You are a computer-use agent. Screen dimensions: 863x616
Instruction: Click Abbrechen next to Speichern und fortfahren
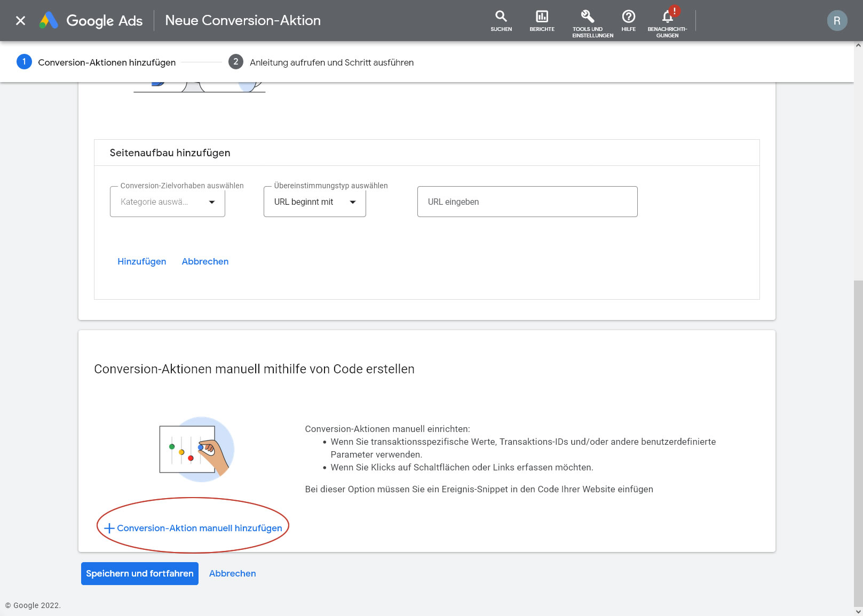pyautogui.click(x=232, y=573)
